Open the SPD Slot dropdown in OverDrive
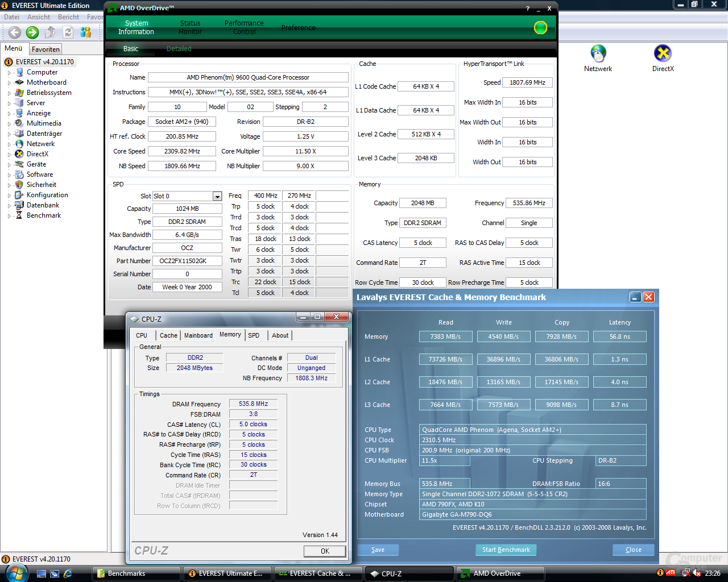The image size is (728, 582). (x=217, y=196)
